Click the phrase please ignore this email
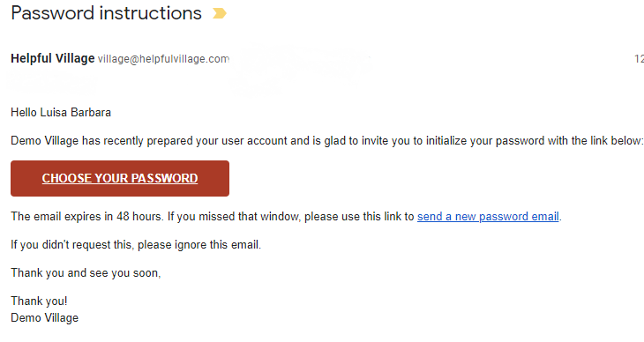Screen dimensions: 644x342 [199, 245]
